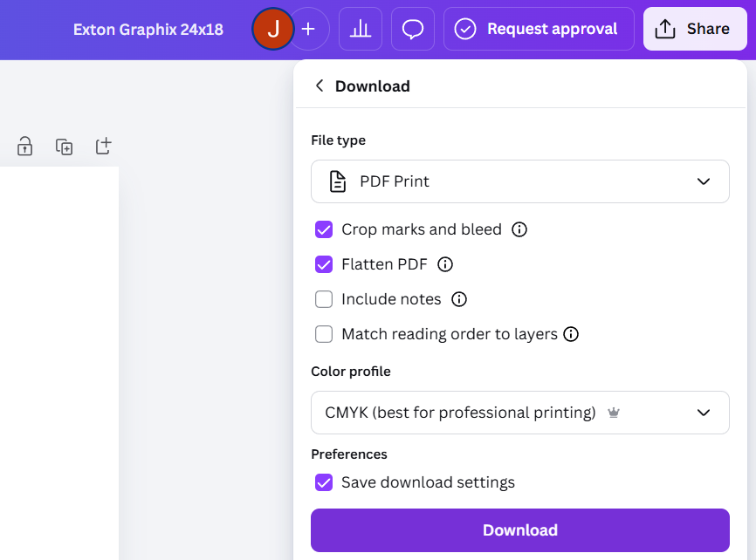Open the File type PDF Print dropdown
The image size is (756, 560).
click(519, 181)
